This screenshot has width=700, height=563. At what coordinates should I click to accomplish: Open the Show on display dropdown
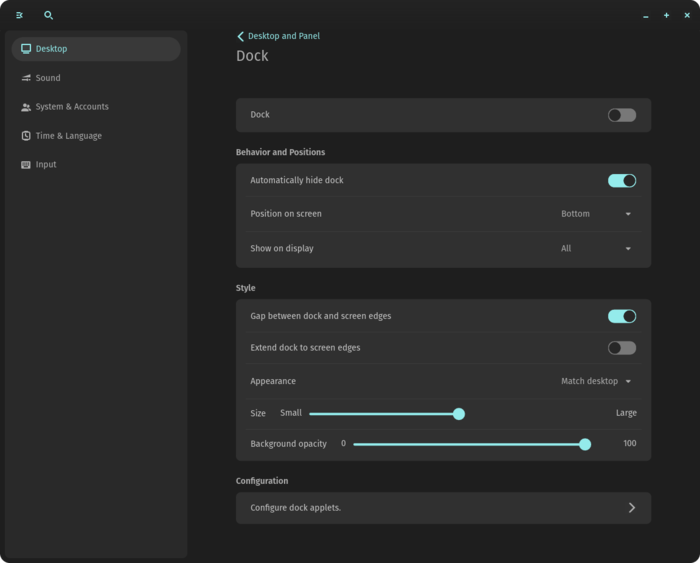pos(596,249)
